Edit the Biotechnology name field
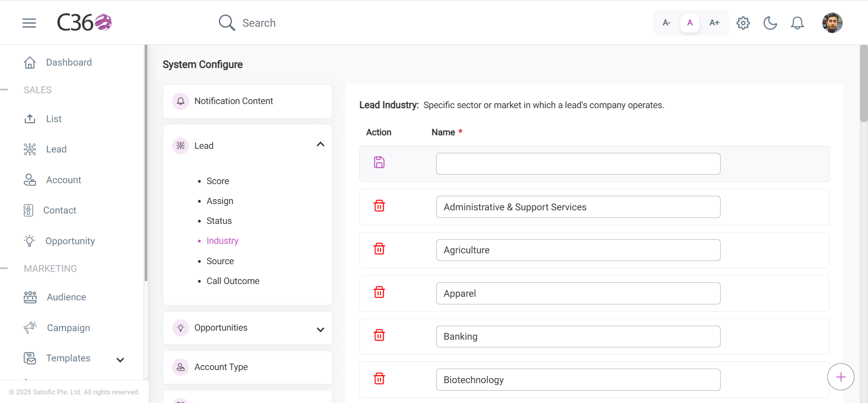The height and width of the screenshot is (403, 868). pyautogui.click(x=578, y=379)
